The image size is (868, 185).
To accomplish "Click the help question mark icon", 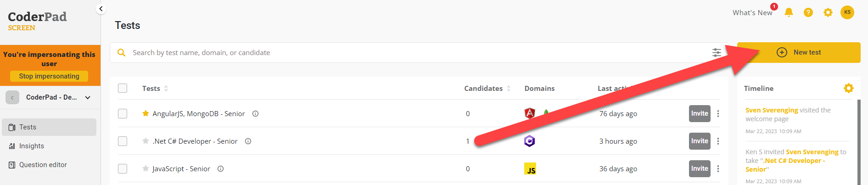I will click(x=808, y=12).
